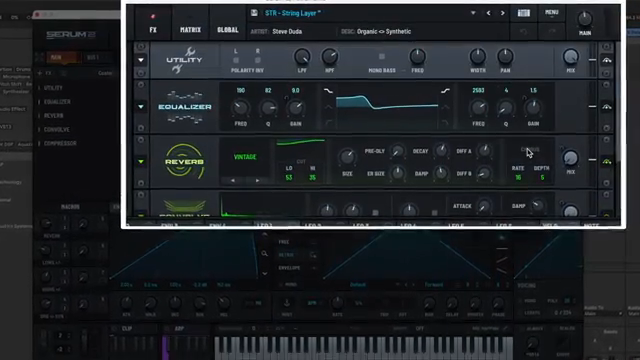Click the redo arrow icon

tap(552, 31)
